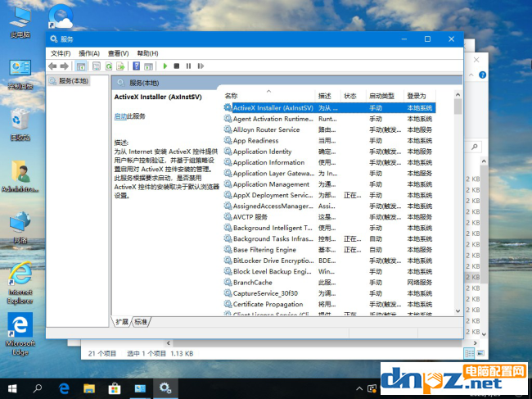532x399 pixels.
Task: Open the 文件(F) menu
Action: pyautogui.click(x=61, y=53)
